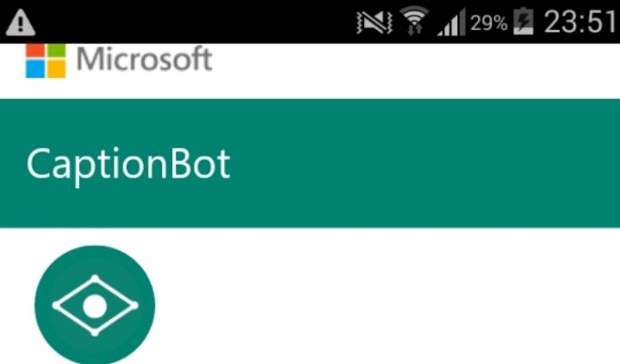The image size is (620, 364).
Task: Click the empty black status bar area
Action: pyautogui.click(x=196, y=22)
